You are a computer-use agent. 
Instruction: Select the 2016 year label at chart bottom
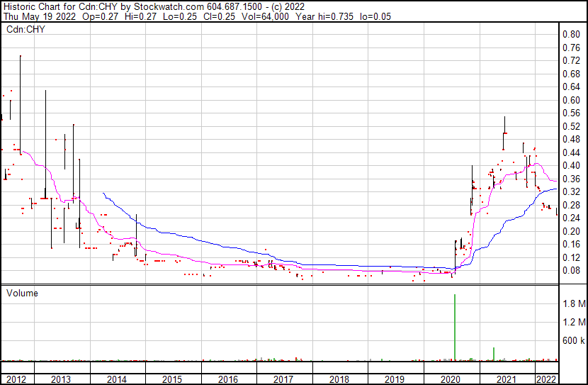tap(228, 379)
